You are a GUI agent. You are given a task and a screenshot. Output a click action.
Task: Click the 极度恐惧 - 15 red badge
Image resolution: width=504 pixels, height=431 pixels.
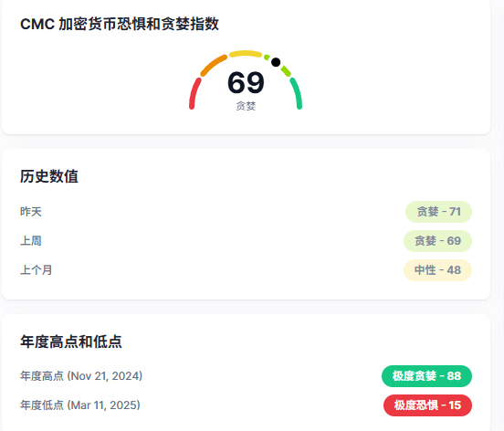coord(427,405)
